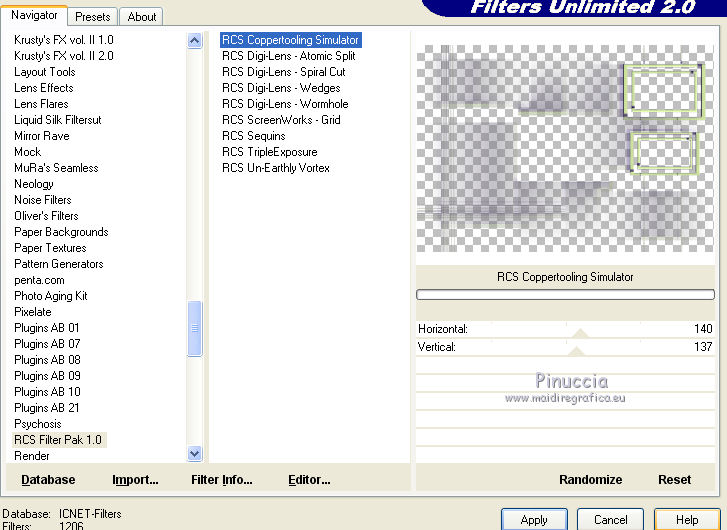Select Paper Backgrounds category
The width and height of the screenshot is (727, 530).
coord(61,232)
